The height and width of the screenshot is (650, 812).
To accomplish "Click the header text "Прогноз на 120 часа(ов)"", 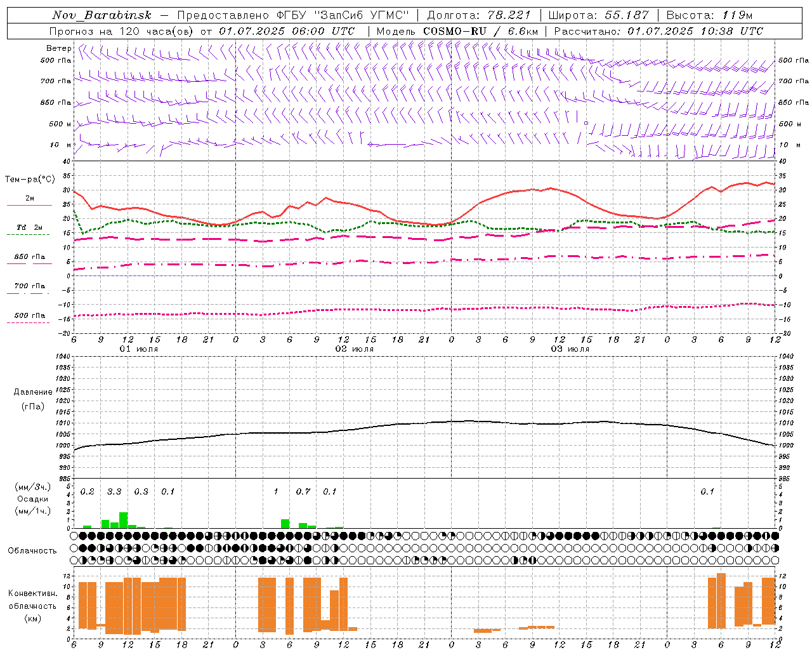I will click(122, 31).
